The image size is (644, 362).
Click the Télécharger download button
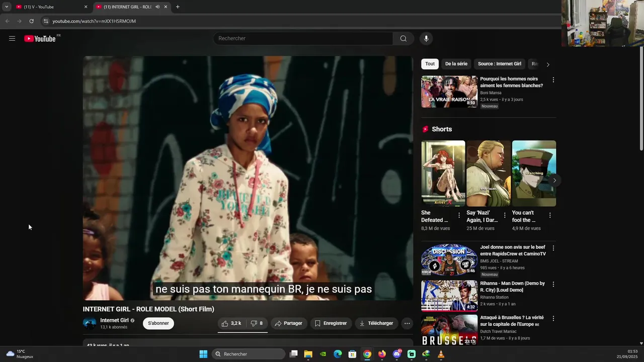(x=376, y=323)
